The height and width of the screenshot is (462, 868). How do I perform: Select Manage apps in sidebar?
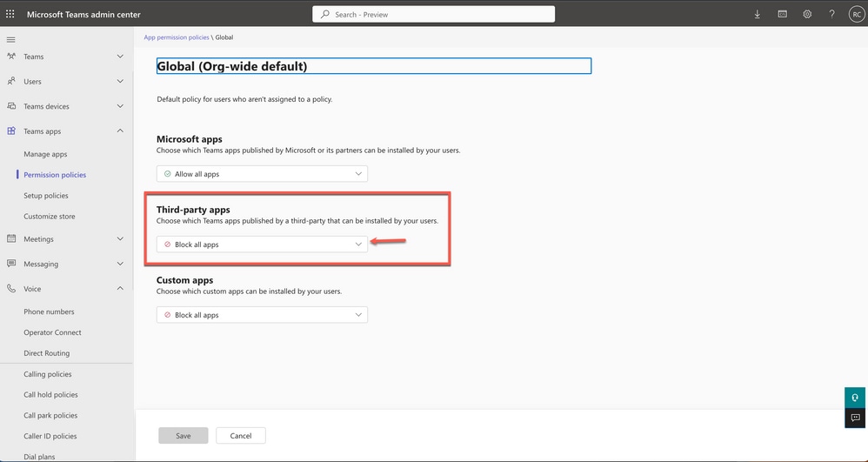(45, 154)
